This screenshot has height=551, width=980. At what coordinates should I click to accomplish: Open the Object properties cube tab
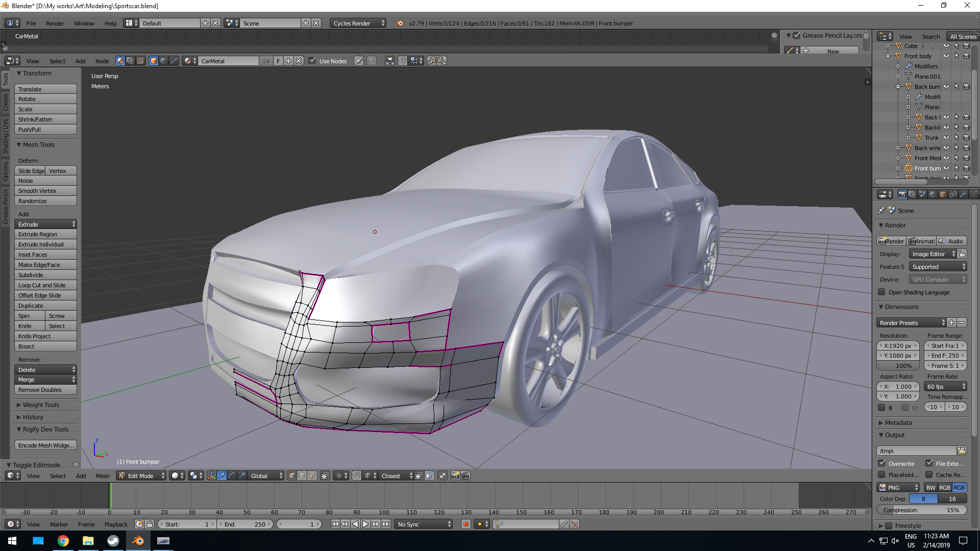(943, 194)
